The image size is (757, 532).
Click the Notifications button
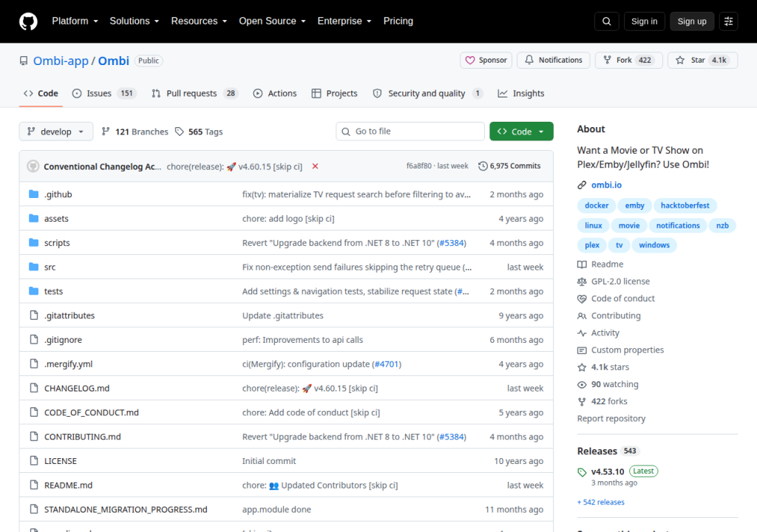pyautogui.click(x=553, y=61)
